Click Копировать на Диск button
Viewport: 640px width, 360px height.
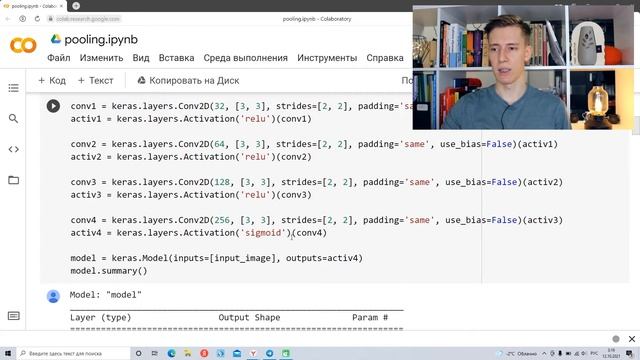[x=188, y=80]
